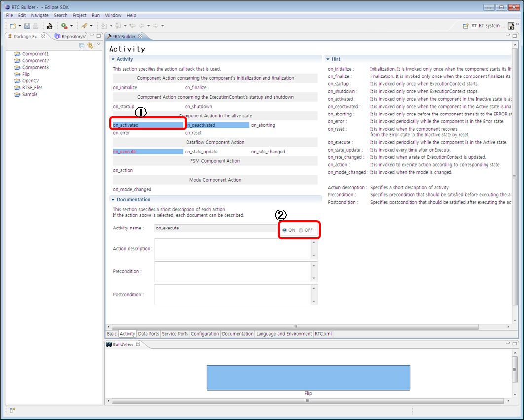This screenshot has width=524, height=420.
Task: Click the Print icon in the toolbar
Action: tap(36, 26)
